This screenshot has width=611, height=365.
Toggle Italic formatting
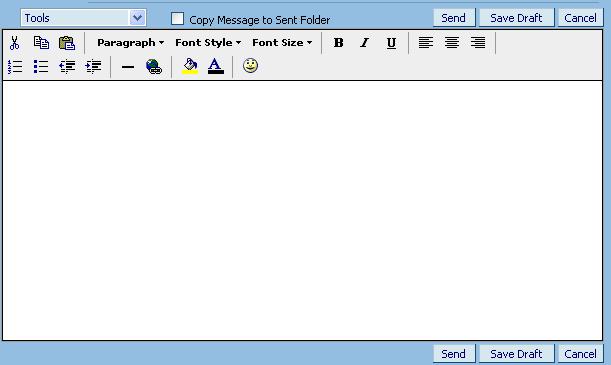[x=364, y=43]
